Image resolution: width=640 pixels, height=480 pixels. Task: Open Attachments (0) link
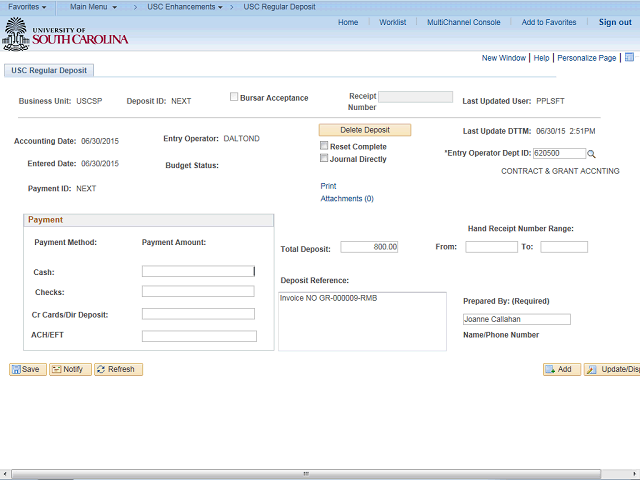tap(347, 199)
